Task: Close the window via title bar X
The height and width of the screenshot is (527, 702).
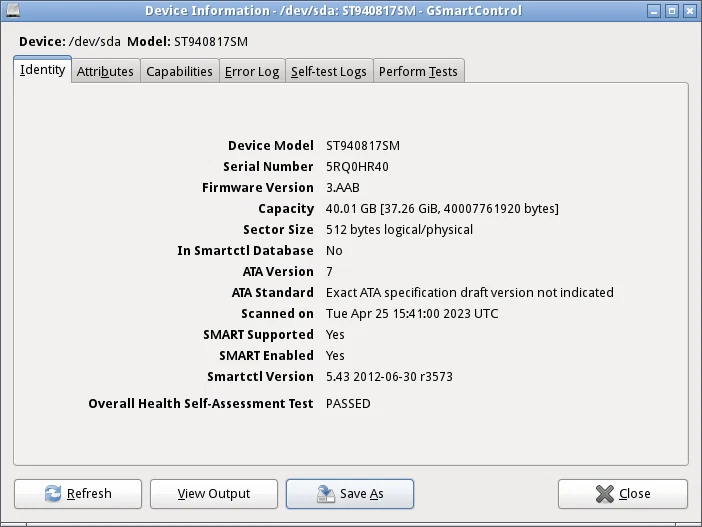Action: (x=690, y=11)
